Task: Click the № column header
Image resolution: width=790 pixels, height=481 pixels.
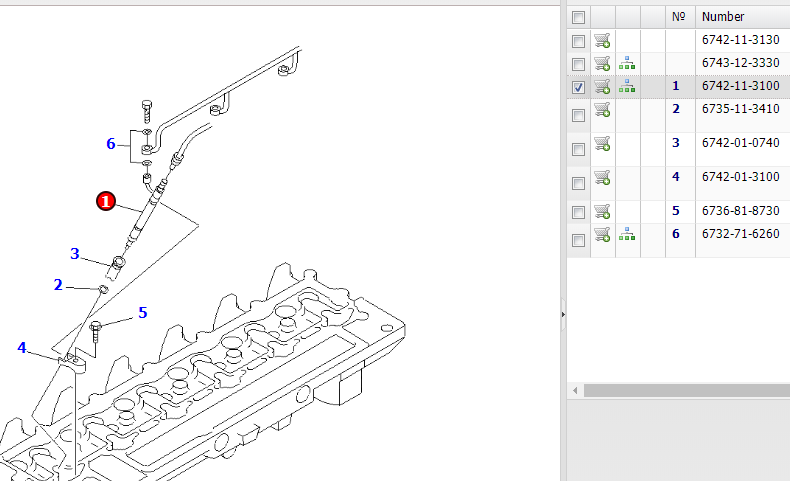Action: pyautogui.click(x=680, y=17)
